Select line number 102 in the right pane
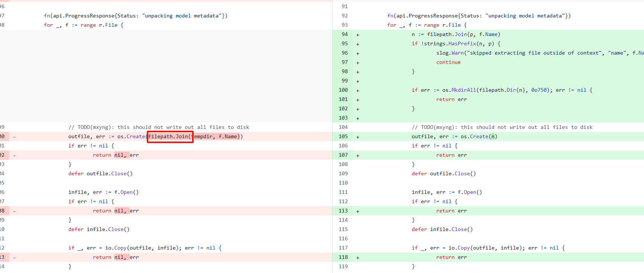 click(343, 108)
